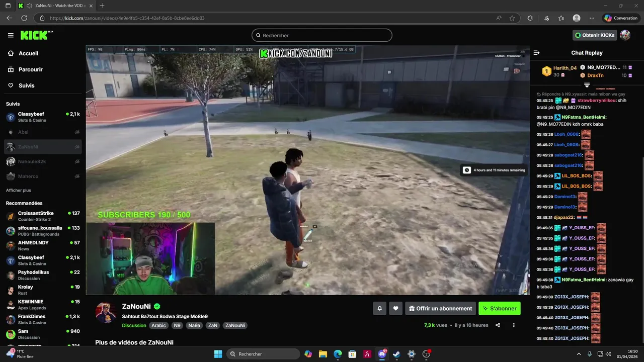Image resolution: width=644 pixels, height=362 pixels.
Task: Collapse the chat panel with arrow icon
Action: tap(536, 53)
